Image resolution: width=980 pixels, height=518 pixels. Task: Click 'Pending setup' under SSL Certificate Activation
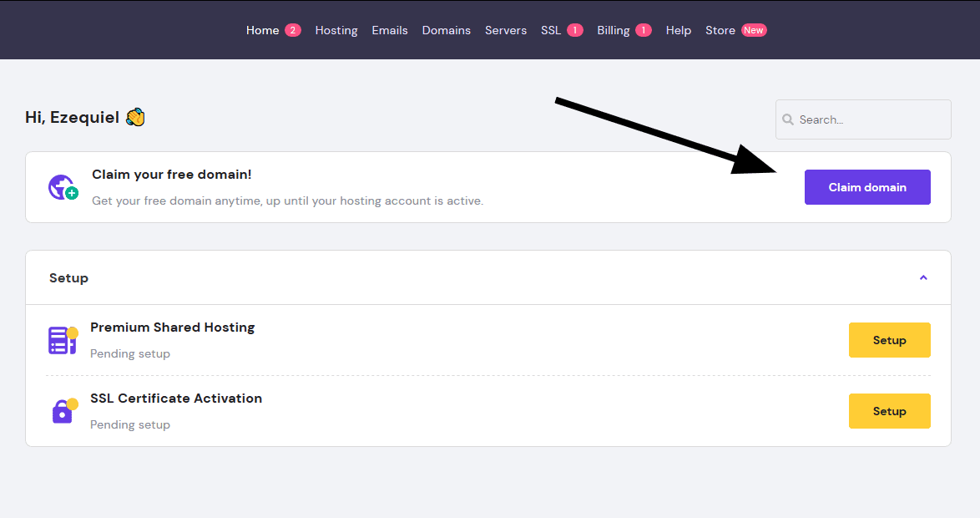point(130,424)
